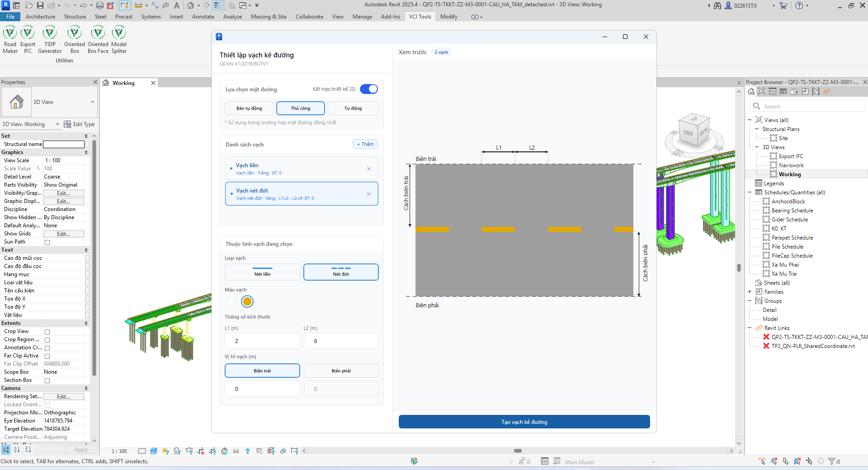
Task: Click the ViewCube navigation widget
Action: 694,131
